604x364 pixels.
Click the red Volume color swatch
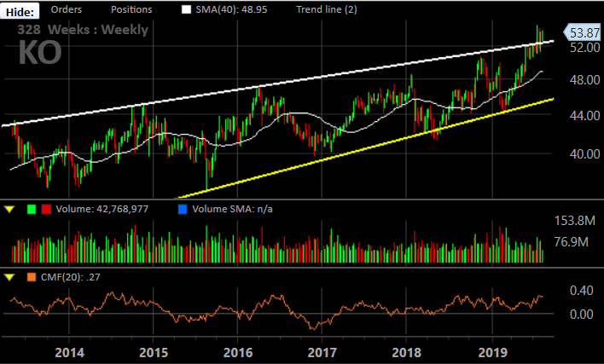click(x=47, y=210)
